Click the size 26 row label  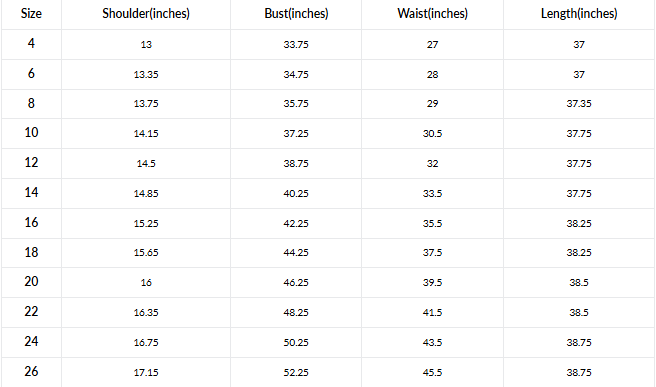31,372
